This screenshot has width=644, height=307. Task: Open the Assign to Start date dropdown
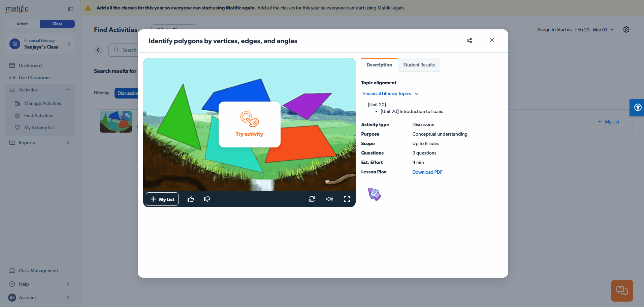(594, 30)
